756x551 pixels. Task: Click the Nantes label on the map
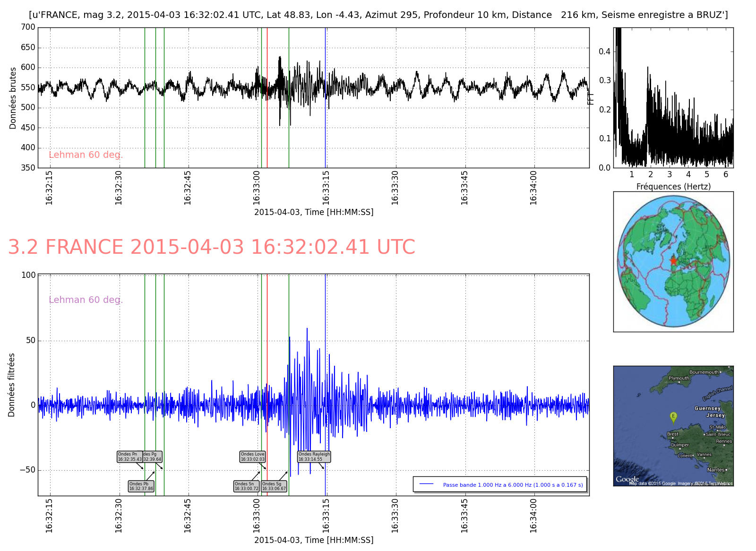click(715, 470)
